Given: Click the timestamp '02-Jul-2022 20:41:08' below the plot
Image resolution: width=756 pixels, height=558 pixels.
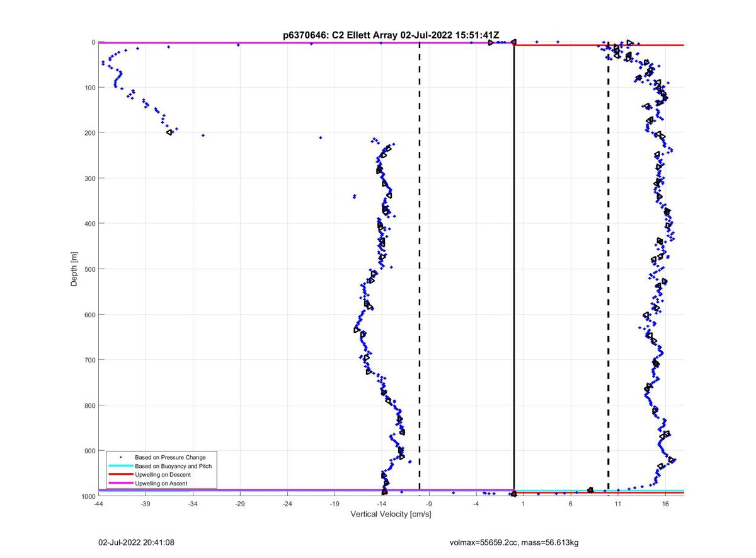Looking at the screenshot, I should pos(136,542).
